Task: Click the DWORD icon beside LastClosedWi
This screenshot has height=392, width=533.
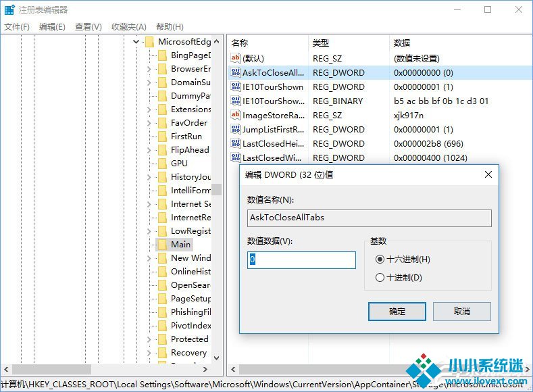Action: 236,157
